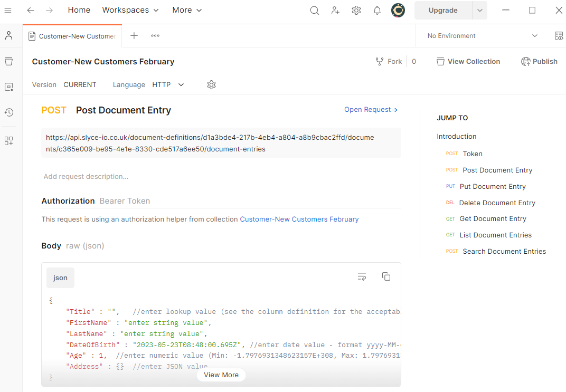Click the Upgrade button
This screenshot has height=392, width=566.
(443, 11)
